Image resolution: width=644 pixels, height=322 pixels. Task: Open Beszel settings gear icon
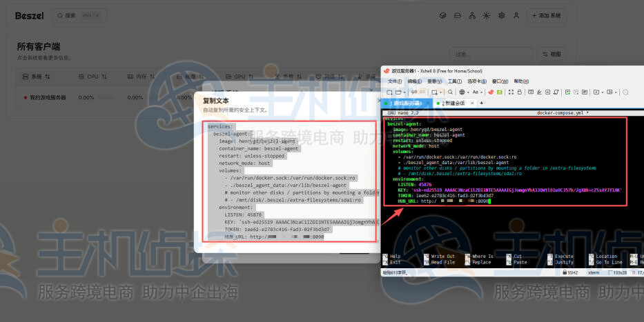[502, 16]
